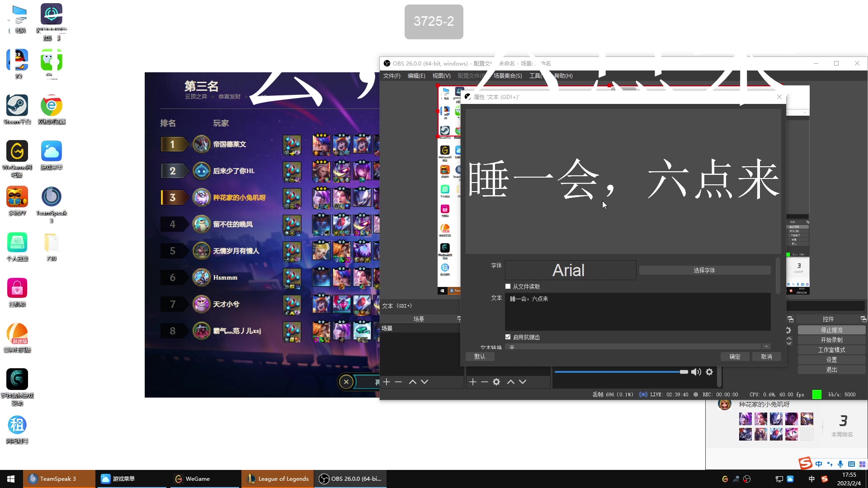Open audio mixer settings gear
This screenshot has width=868, height=488.
tap(709, 372)
